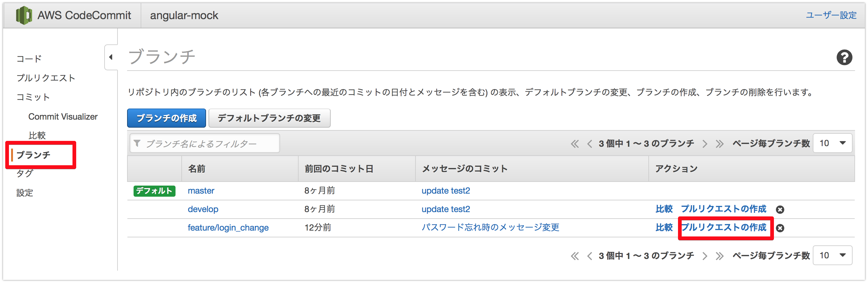The width and height of the screenshot is (868, 283).
Task: Select コミット in the sidebar
Action: 32,97
